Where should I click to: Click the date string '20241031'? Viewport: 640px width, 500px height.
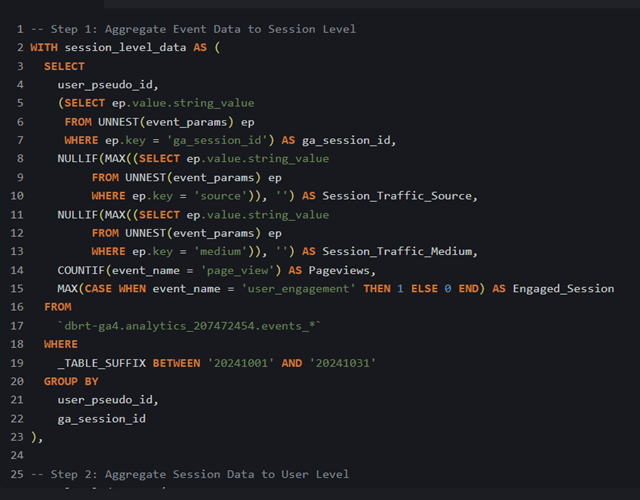pyautogui.click(x=342, y=363)
